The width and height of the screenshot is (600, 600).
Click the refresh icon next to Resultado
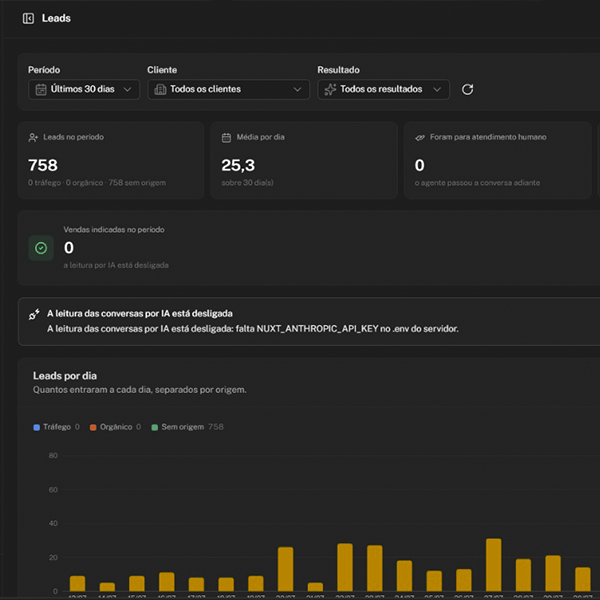tap(467, 90)
